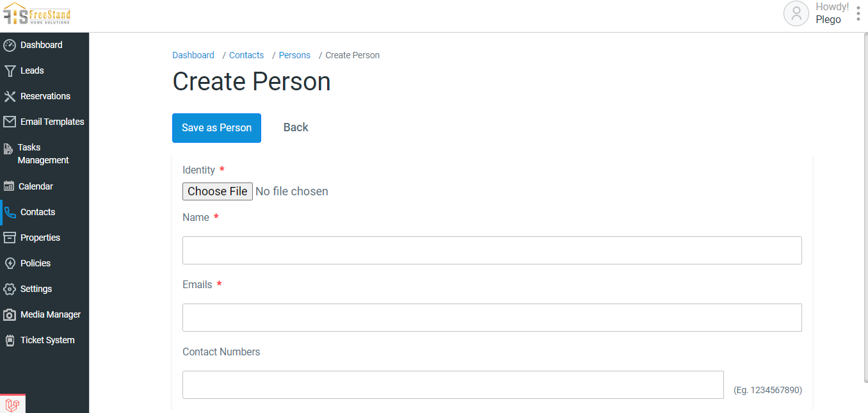Focus the Name input field
The image size is (868, 413).
coord(492,250)
